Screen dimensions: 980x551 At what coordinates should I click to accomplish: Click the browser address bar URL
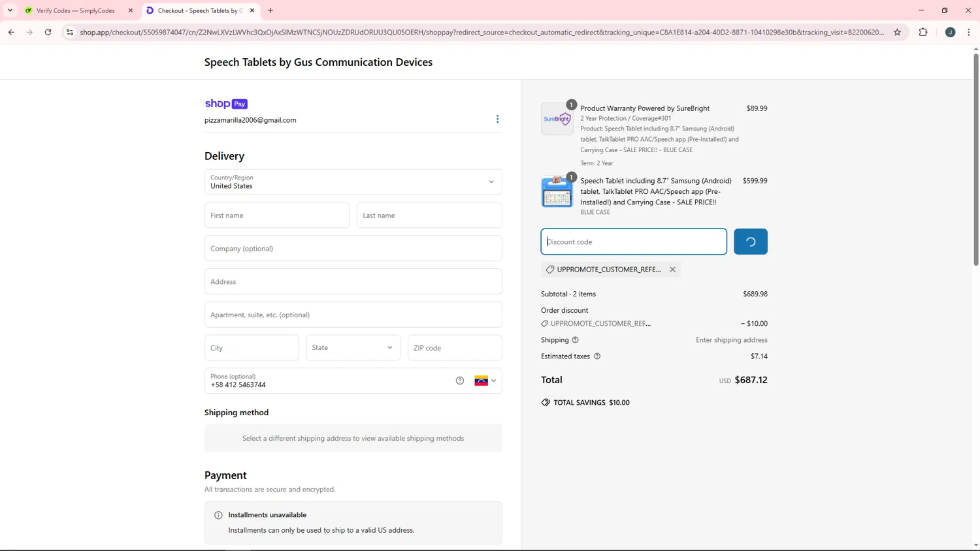[482, 32]
